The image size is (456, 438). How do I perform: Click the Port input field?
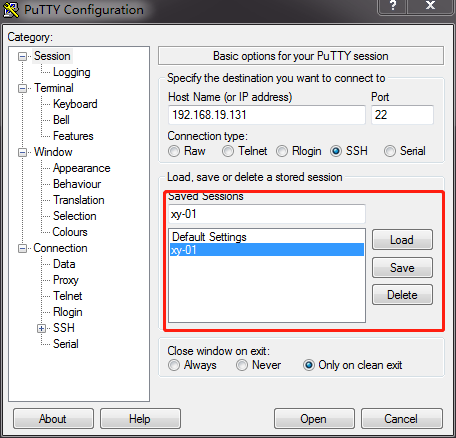[402, 115]
